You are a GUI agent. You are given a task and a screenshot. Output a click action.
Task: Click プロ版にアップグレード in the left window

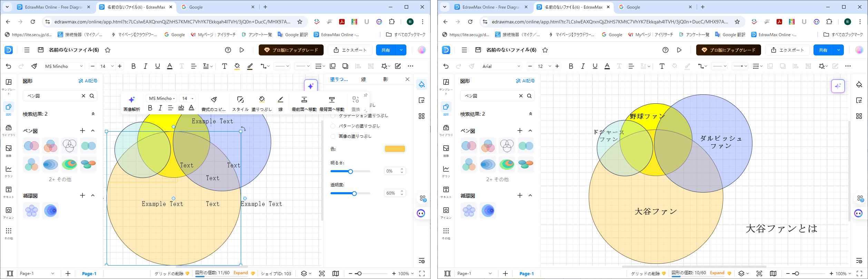click(x=291, y=50)
